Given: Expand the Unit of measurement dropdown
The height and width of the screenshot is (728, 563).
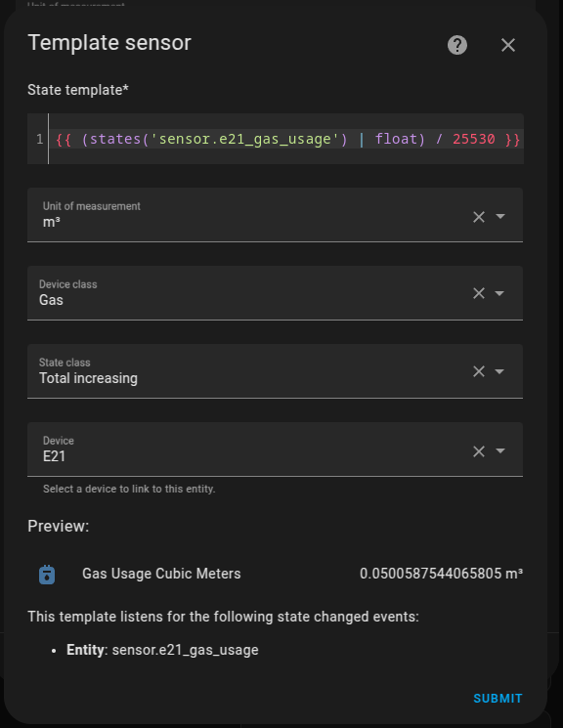Looking at the screenshot, I should pos(500,216).
